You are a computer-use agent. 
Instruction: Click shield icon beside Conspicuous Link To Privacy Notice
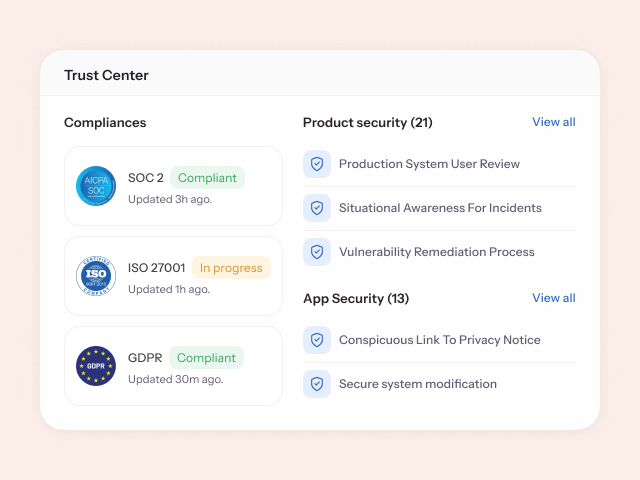(x=317, y=340)
